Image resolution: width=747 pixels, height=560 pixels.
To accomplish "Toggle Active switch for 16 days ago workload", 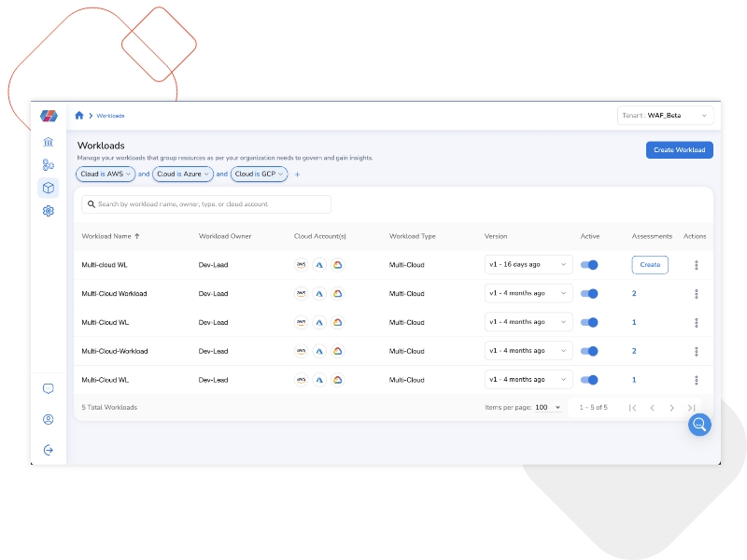I will (x=589, y=265).
